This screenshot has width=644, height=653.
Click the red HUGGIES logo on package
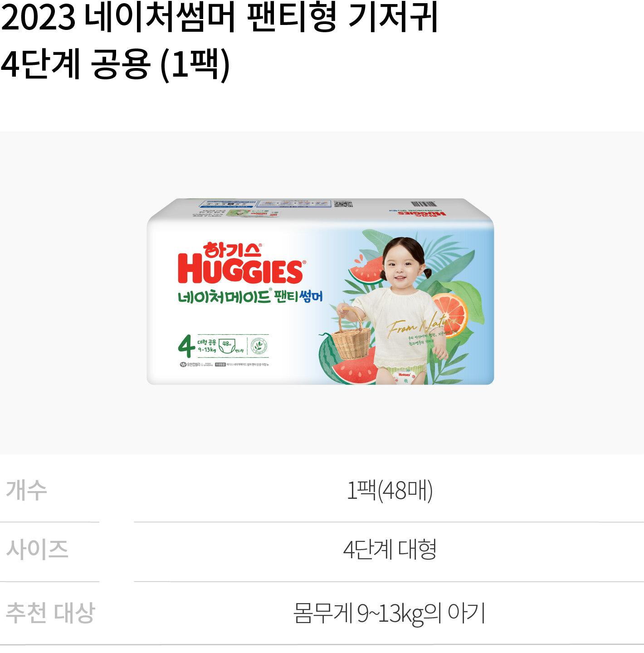point(241,270)
